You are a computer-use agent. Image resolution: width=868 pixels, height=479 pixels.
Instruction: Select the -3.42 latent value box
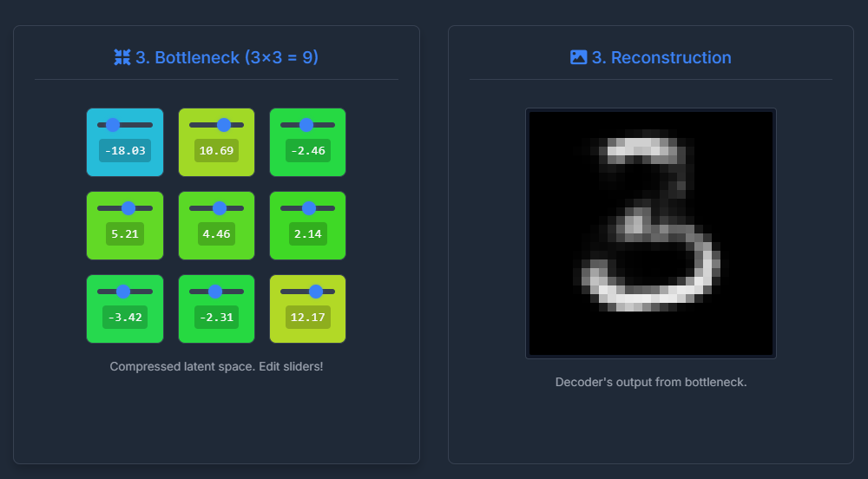coord(125,318)
